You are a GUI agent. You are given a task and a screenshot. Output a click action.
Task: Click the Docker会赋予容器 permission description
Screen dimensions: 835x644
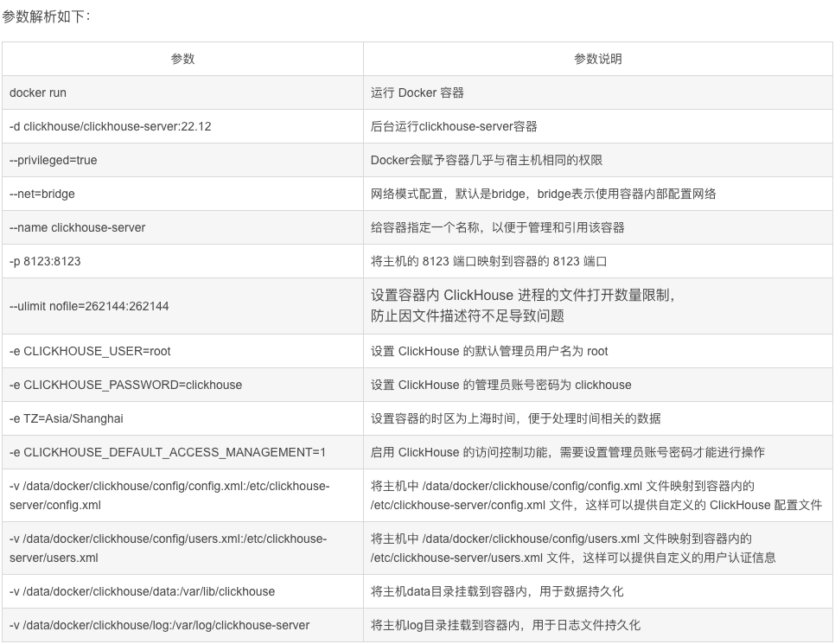[x=598, y=160]
